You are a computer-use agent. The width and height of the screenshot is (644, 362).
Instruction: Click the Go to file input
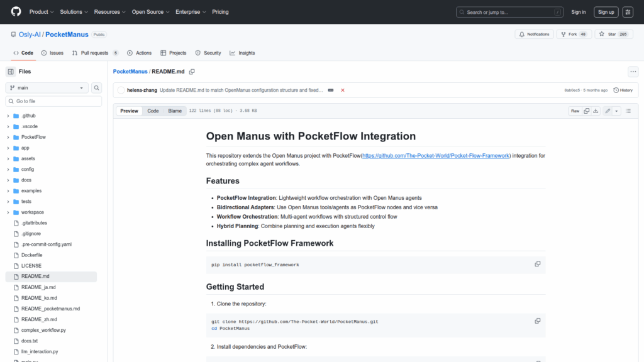coord(53,101)
